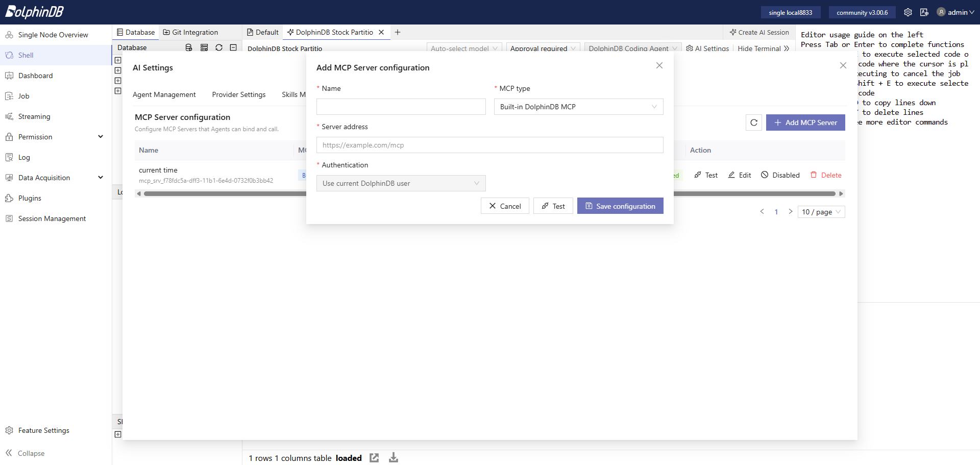
Task: Collapse the left sidebar
Action: tap(25, 453)
